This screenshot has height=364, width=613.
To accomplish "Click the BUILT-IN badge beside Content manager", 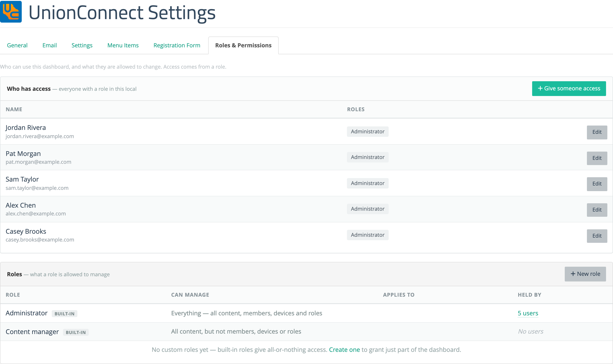I will click(x=76, y=332).
